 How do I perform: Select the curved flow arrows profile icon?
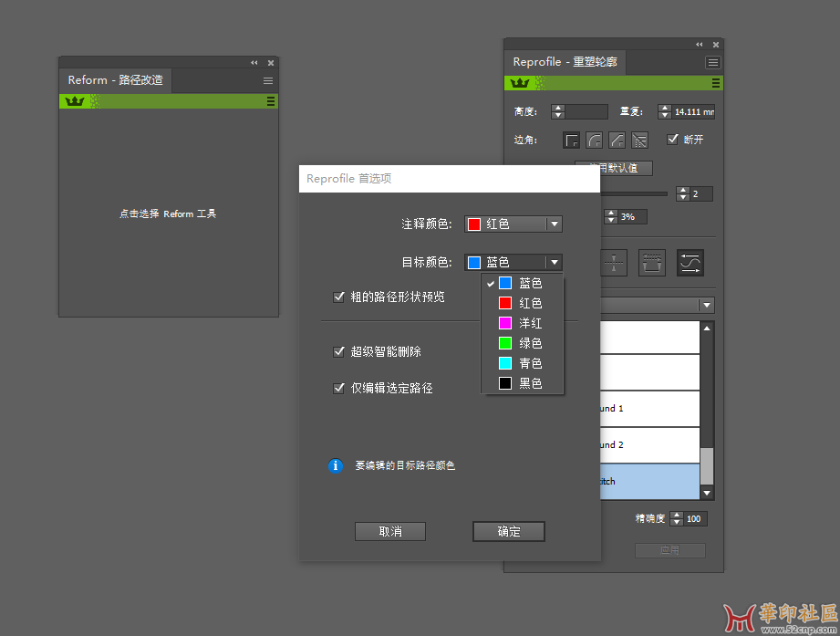click(690, 263)
